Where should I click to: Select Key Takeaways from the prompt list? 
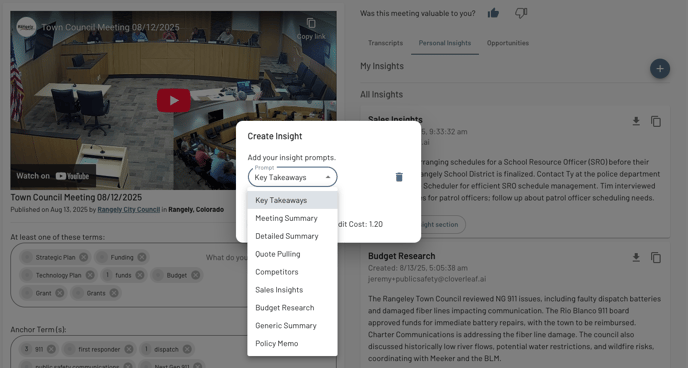[292, 200]
